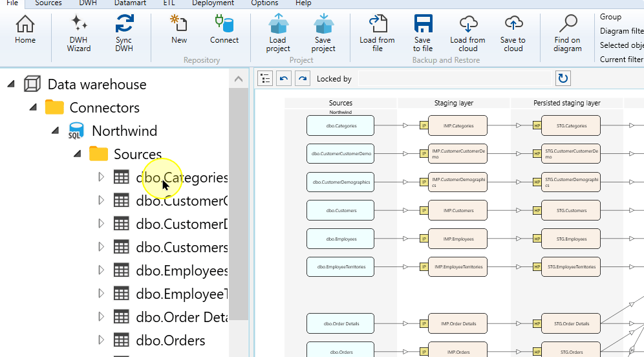Collapse the Northwind tree node
The width and height of the screenshot is (644, 357).
[x=55, y=131]
